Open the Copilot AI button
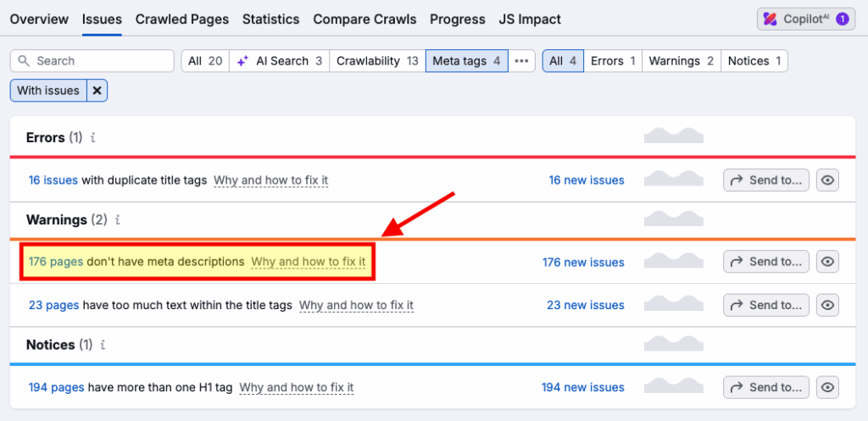The width and height of the screenshot is (868, 421). pyautogui.click(x=806, y=19)
